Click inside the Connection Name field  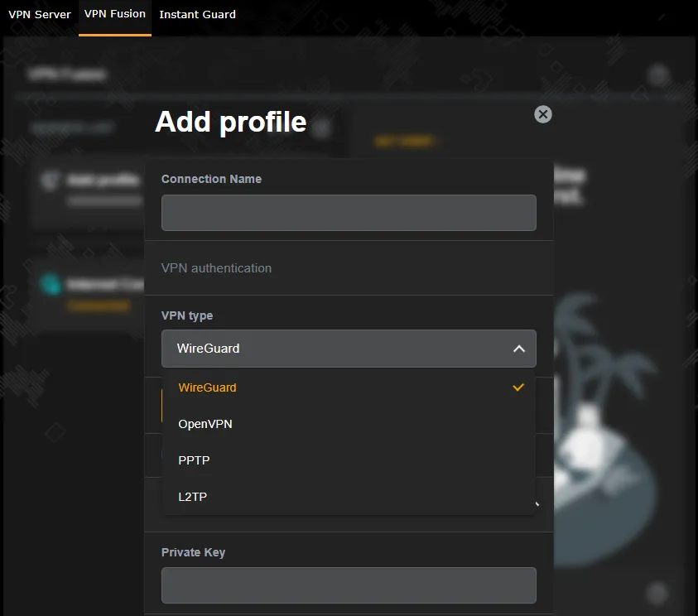349,213
